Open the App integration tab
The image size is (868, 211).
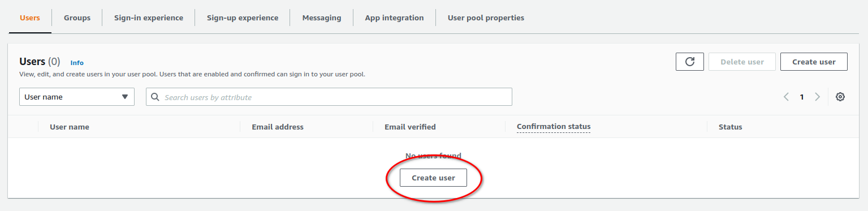394,18
